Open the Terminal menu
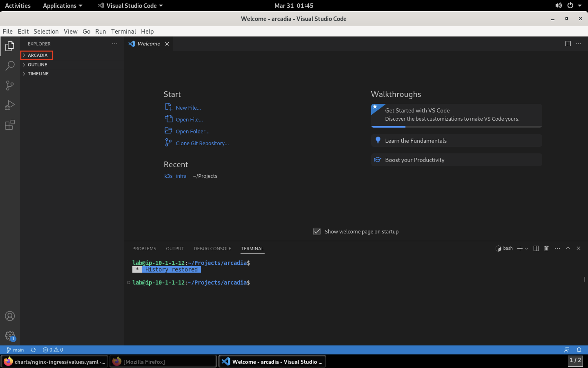Viewport: 588px width, 368px height. click(x=124, y=31)
